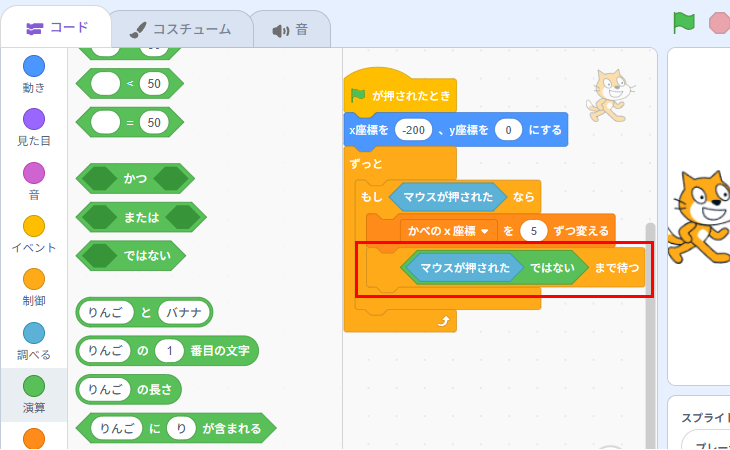Screen dimensions: 730x450
Task: Click the -200 x coordinate input
Action: coord(413,130)
